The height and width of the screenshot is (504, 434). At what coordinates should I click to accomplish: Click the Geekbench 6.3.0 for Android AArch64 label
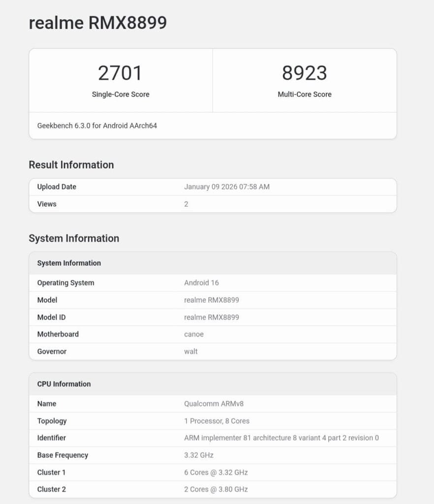[x=97, y=126]
